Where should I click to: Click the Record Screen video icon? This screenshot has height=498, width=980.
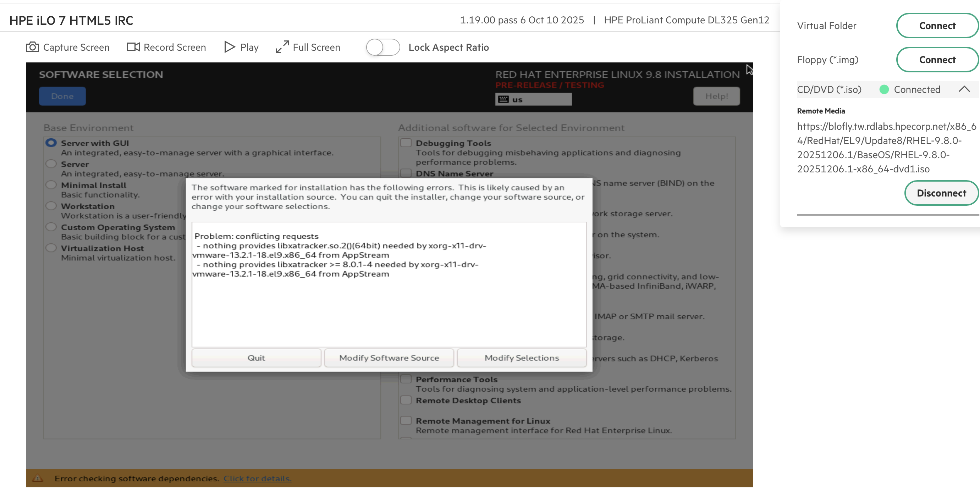(133, 47)
